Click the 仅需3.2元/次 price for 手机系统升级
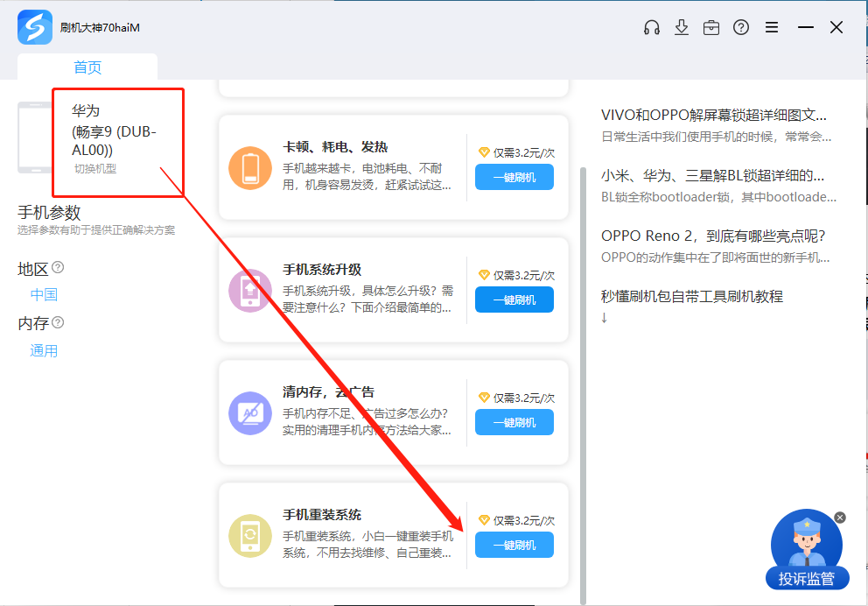868x606 pixels. coord(523,275)
